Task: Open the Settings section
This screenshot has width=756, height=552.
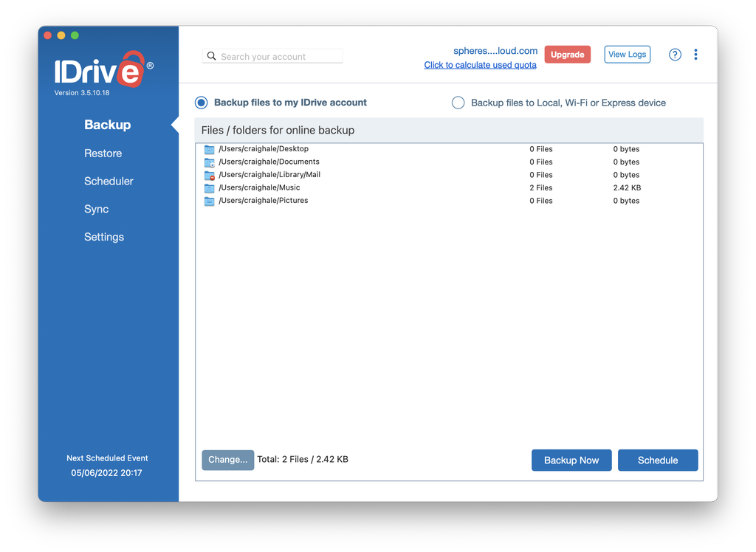Action: point(103,236)
